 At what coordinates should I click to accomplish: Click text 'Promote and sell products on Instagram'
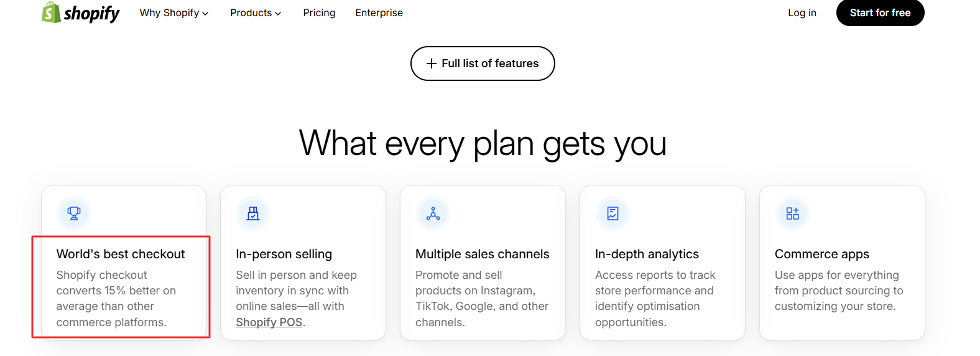[475, 283]
